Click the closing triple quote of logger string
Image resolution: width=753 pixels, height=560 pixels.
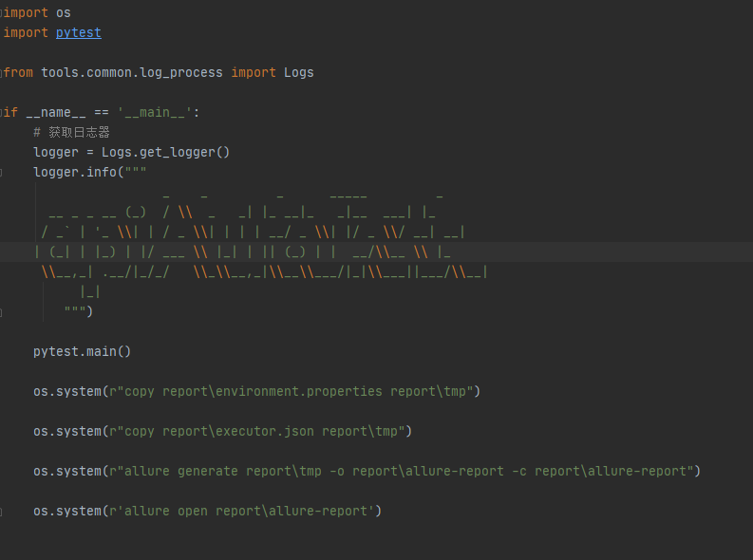(74, 311)
